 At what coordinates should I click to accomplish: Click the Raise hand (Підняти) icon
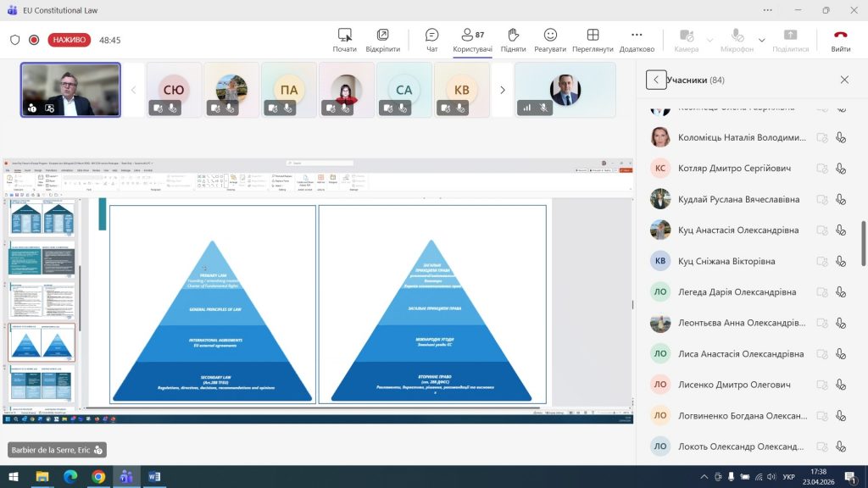pyautogui.click(x=513, y=39)
